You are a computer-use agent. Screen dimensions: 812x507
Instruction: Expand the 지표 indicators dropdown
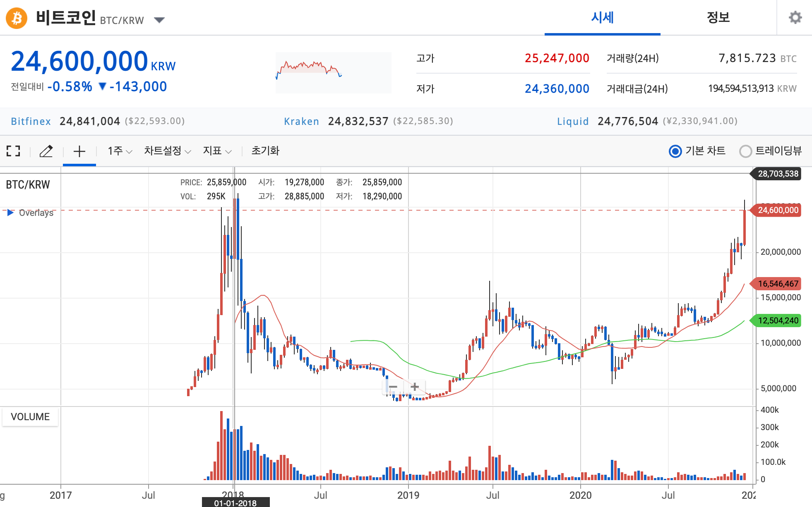pos(217,151)
